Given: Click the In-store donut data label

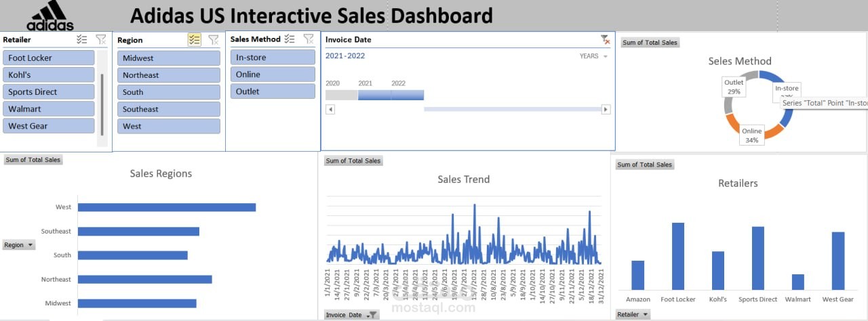Looking at the screenshot, I should [x=787, y=91].
